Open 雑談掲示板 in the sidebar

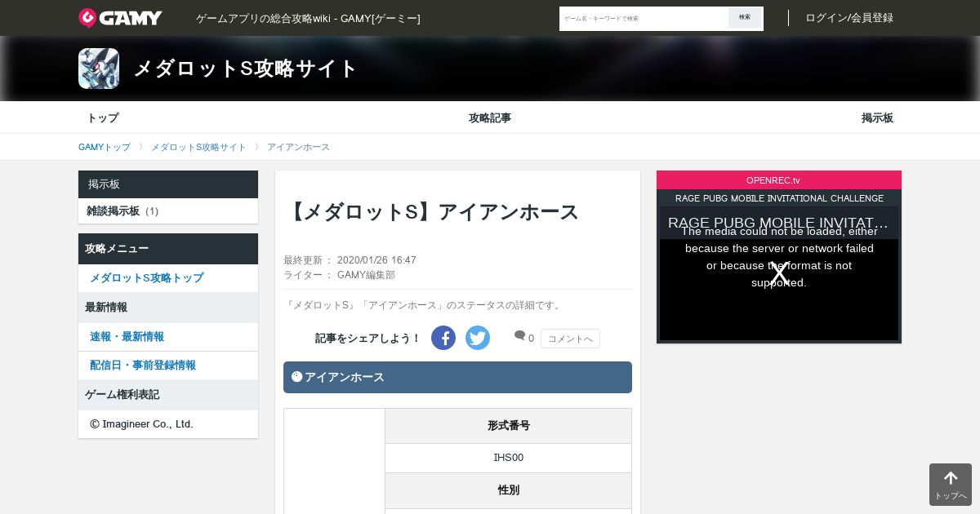click(x=168, y=211)
